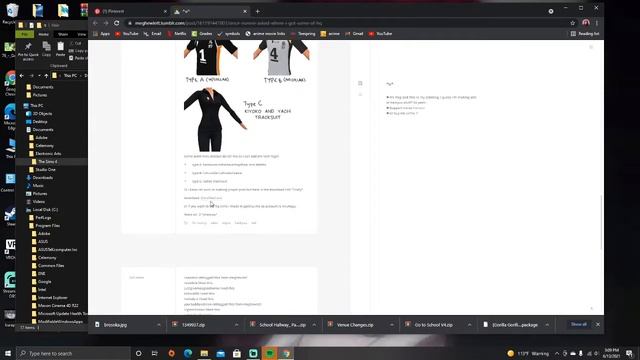
Task: Click the Chrome address bar
Action: (x=347, y=23)
